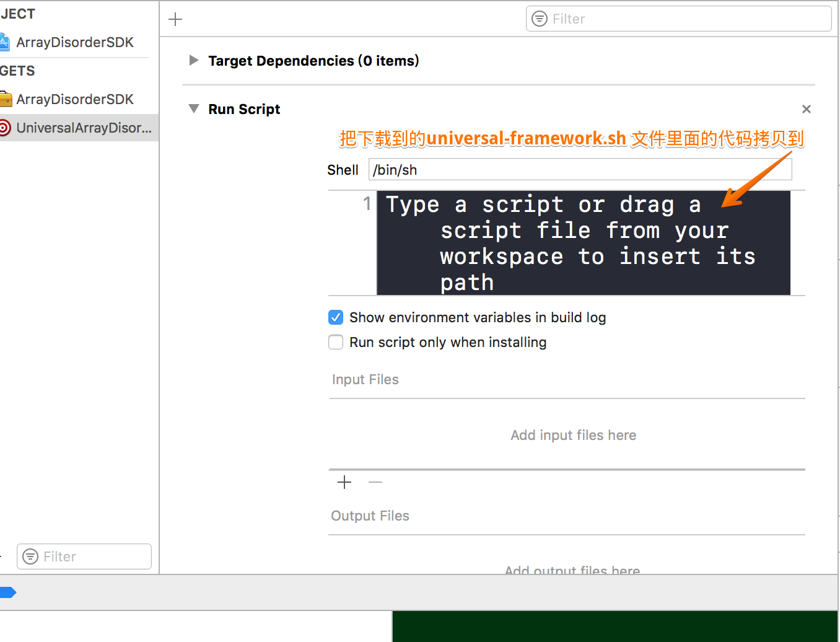Click filter icon in sidebar Filter field
This screenshot has width=840, height=642.
coord(30,556)
